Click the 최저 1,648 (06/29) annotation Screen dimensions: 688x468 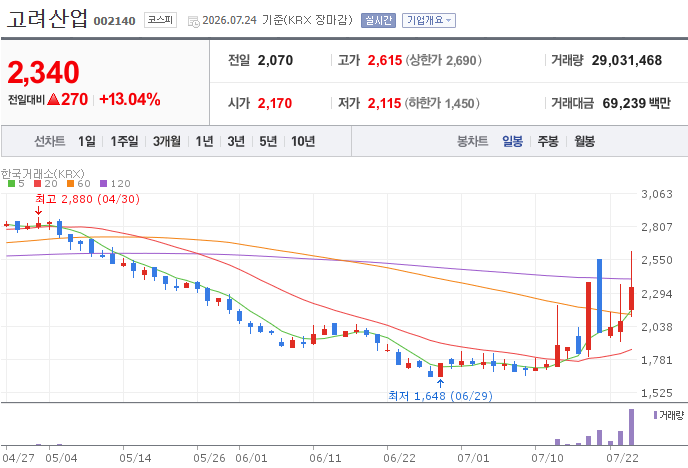coord(441,396)
